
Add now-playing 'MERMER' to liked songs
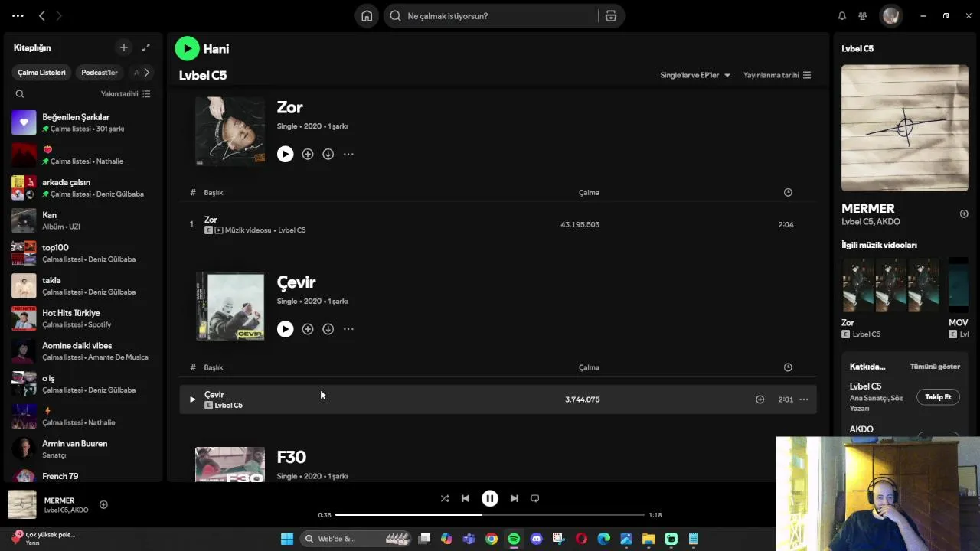(x=103, y=504)
